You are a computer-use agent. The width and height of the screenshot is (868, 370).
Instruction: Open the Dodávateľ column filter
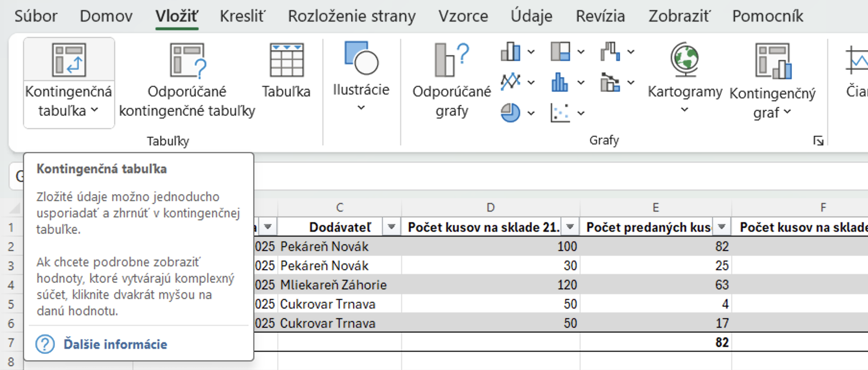(392, 227)
